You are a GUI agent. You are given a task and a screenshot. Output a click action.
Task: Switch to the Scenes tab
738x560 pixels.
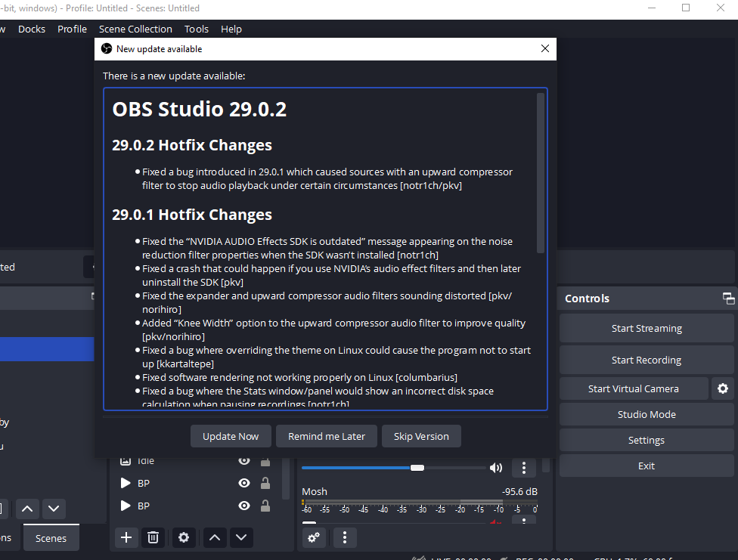(x=51, y=538)
